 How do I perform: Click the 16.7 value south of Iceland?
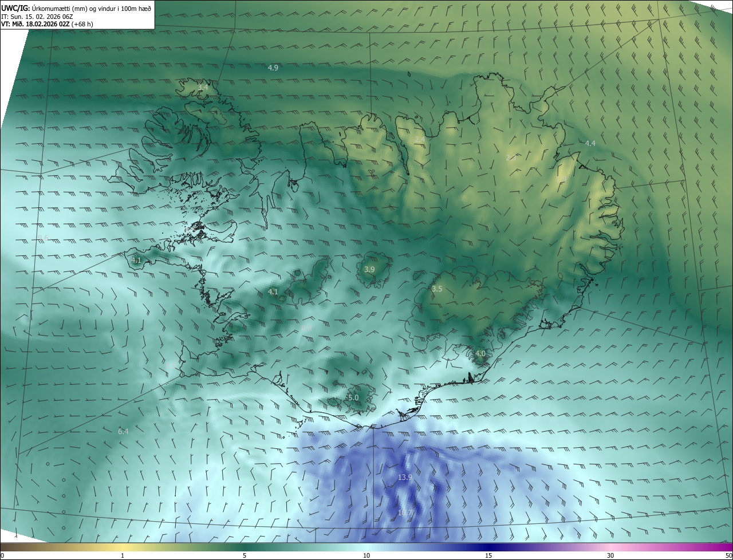pos(405,513)
